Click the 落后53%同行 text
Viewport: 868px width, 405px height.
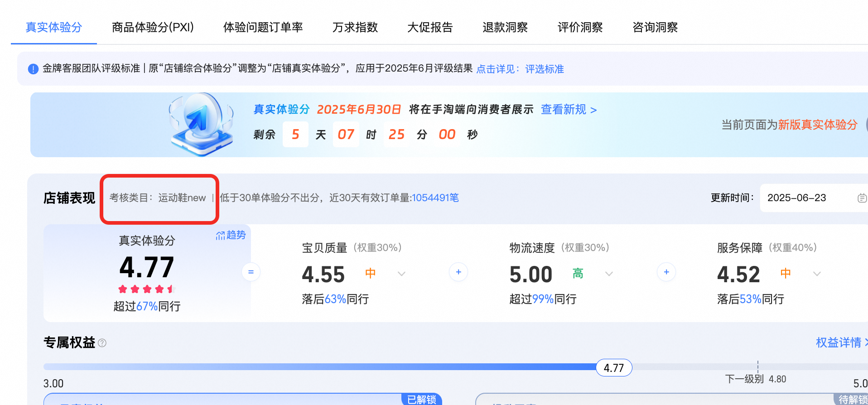click(751, 299)
